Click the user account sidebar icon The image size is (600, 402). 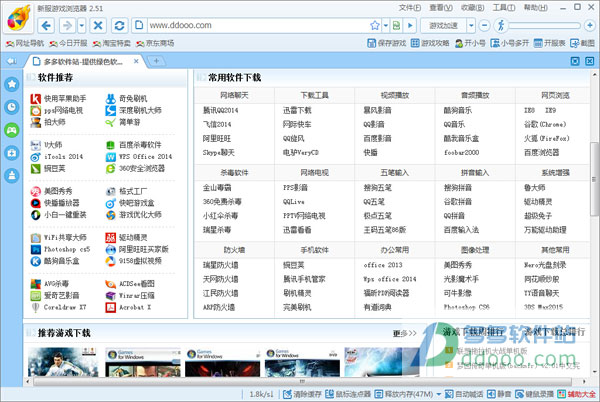coord(12,176)
